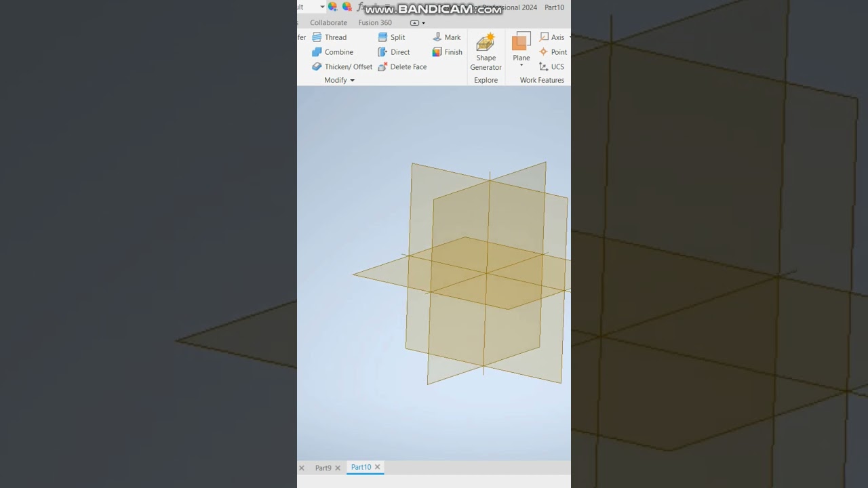Viewport: 868px width, 488px height.
Task: Choose the Mark tool
Action: (x=446, y=37)
